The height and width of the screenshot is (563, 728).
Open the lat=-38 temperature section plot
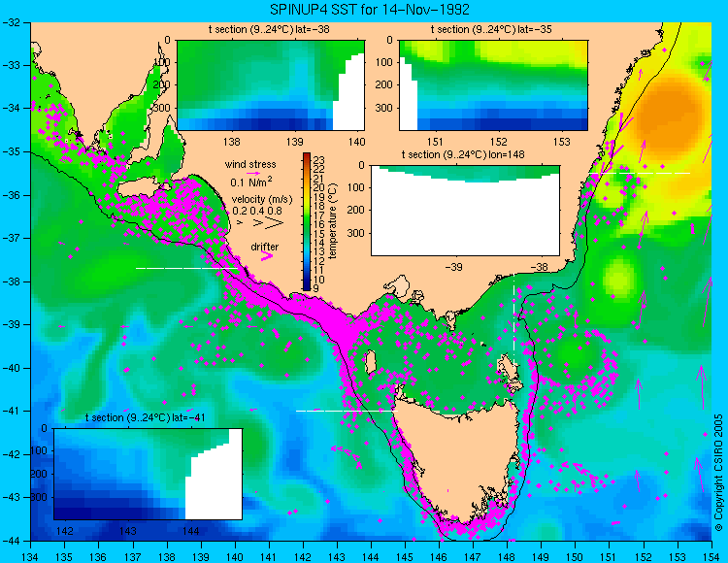pyautogui.click(x=271, y=85)
